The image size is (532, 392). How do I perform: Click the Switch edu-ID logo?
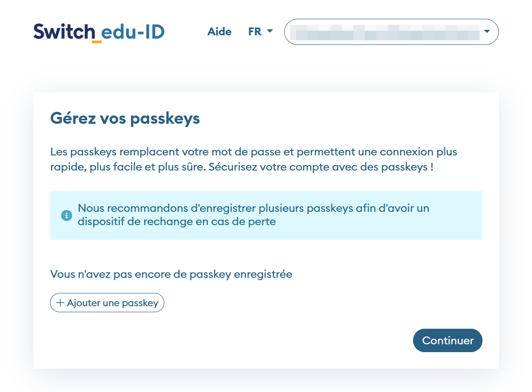99,32
